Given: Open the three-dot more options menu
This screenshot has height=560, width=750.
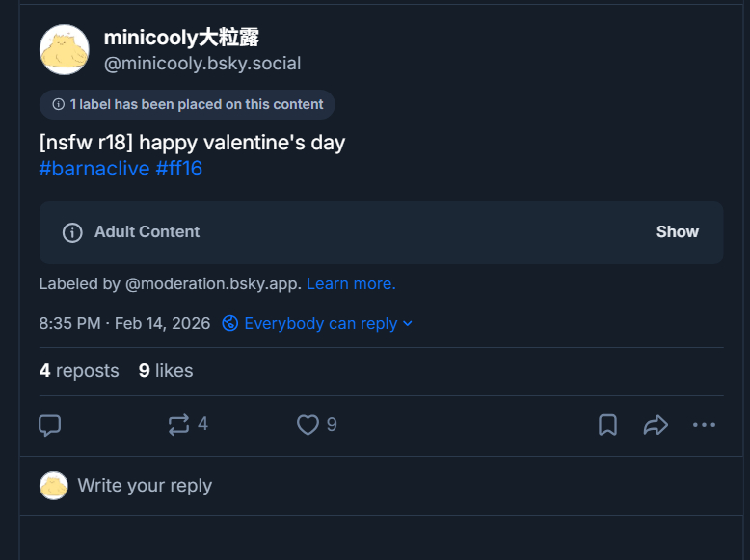Looking at the screenshot, I should tap(704, 425).
